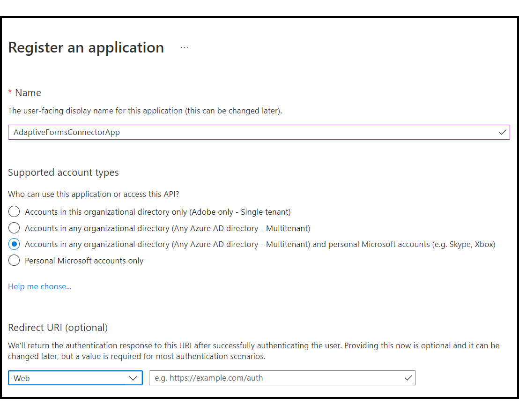Click the 'Register an application' page title
This screenshot has height=420, width=519.
(86, 47)
